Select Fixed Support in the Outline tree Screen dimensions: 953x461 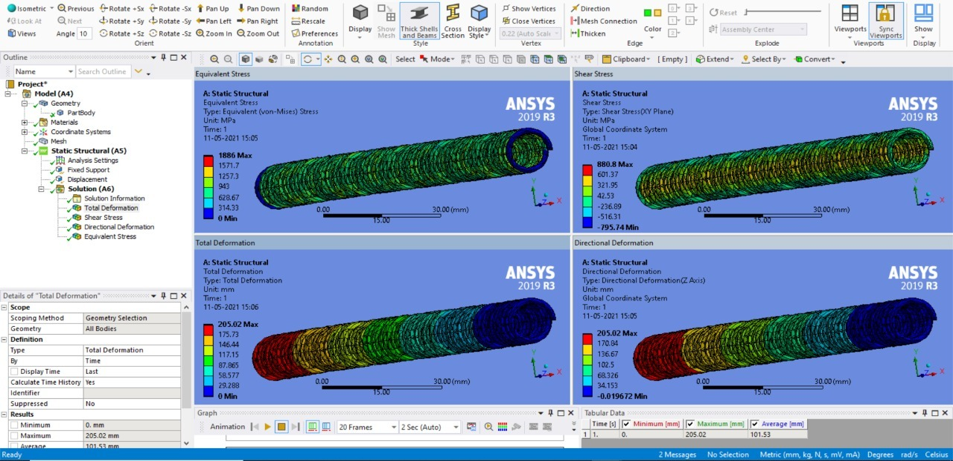pos(88,170)
